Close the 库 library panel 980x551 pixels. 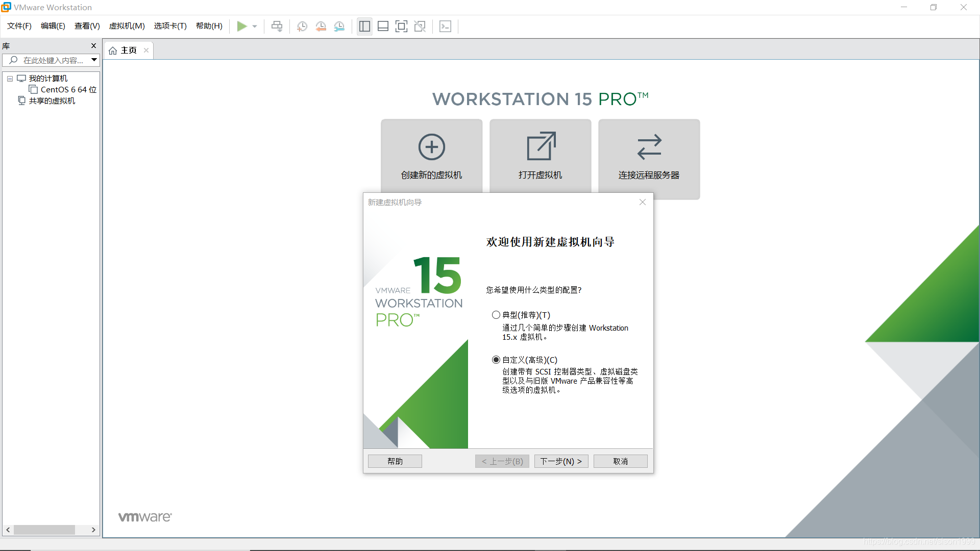[93, 46]
